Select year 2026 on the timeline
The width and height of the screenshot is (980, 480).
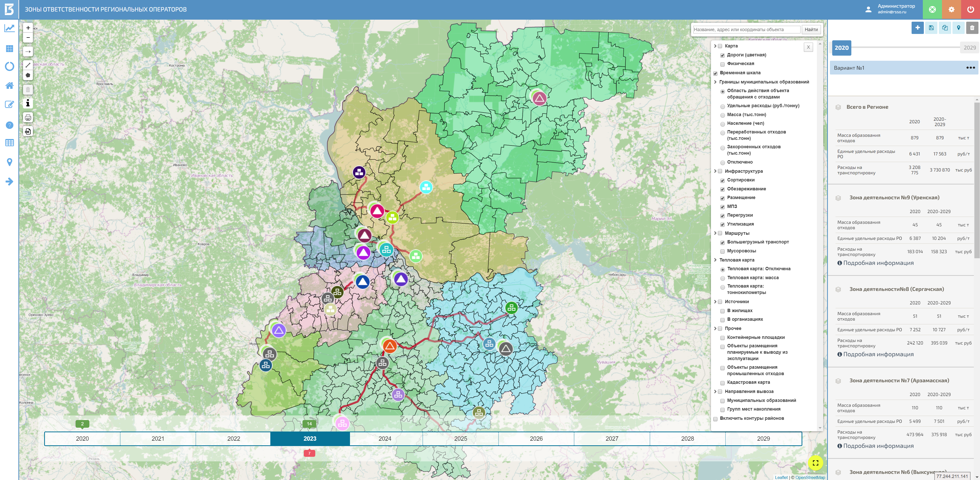click(536, 439)
